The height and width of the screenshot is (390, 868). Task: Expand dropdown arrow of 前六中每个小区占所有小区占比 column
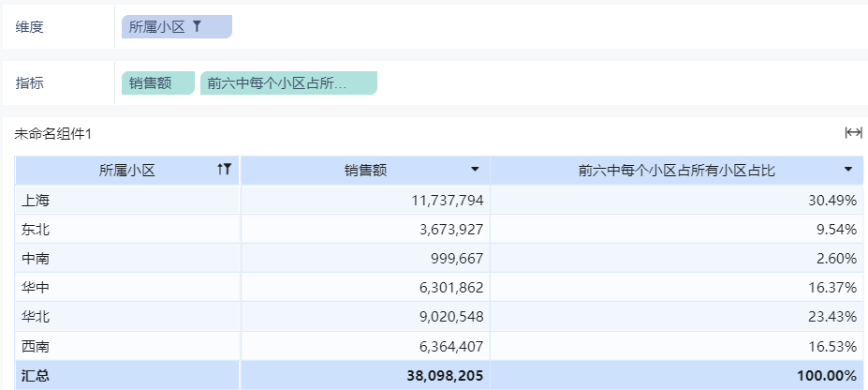tap(848, 170)
